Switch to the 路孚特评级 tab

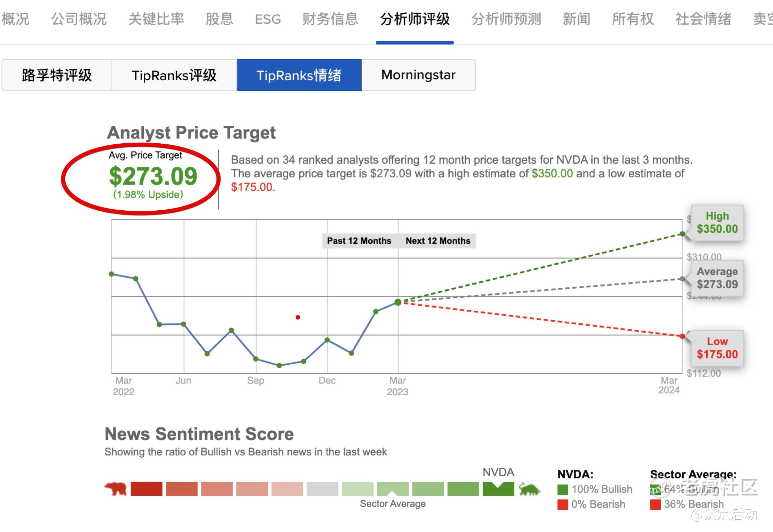pos(57,75)
